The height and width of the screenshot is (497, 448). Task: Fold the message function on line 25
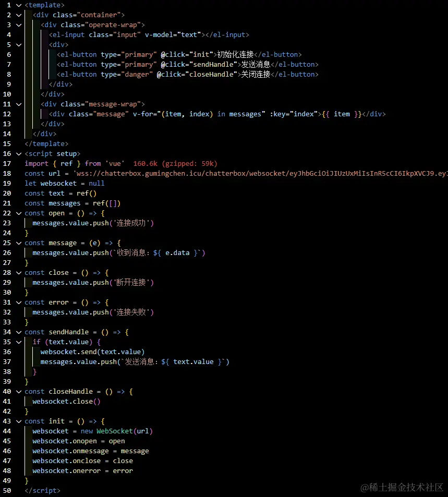coord(19,243)
